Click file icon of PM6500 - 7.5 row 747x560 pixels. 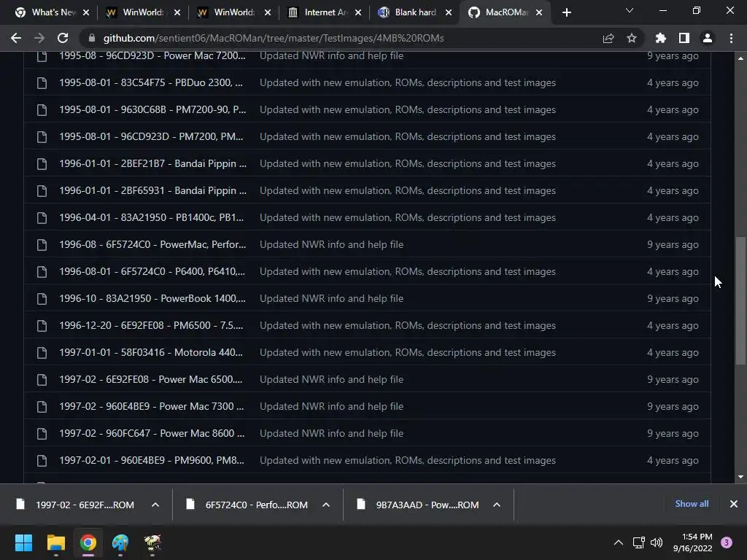(42, 326)
